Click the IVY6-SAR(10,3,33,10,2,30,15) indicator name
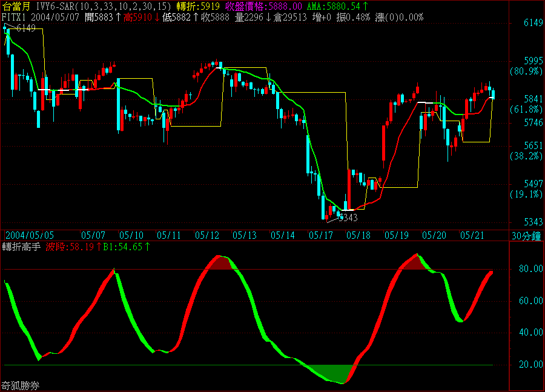The image size is (545, 392). click(x=104, y=6)
